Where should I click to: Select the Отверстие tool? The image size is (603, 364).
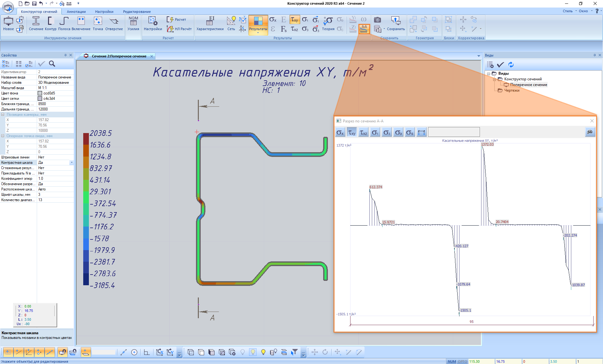(114, 24)
